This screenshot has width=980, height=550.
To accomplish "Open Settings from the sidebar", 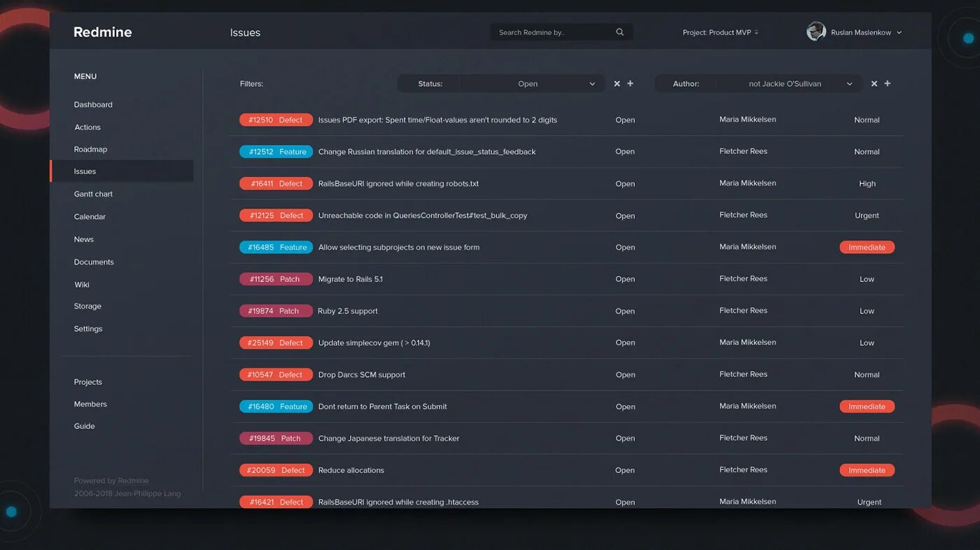I will [x=88, y=329].
